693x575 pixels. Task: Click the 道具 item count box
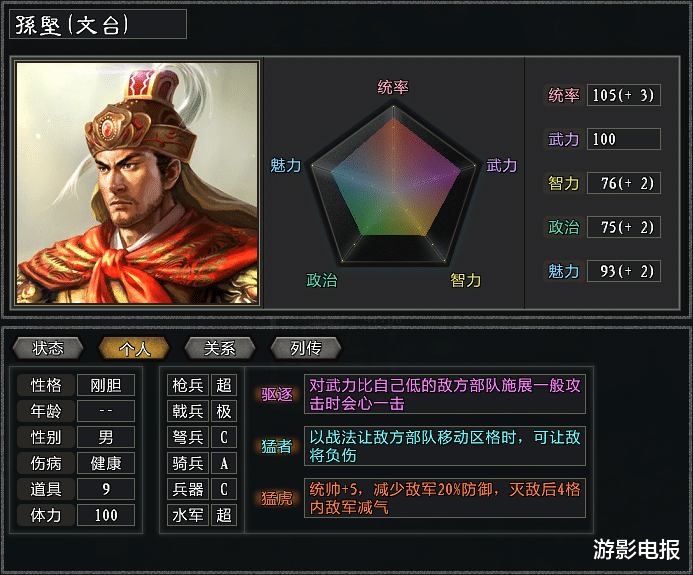coord(105,489)
